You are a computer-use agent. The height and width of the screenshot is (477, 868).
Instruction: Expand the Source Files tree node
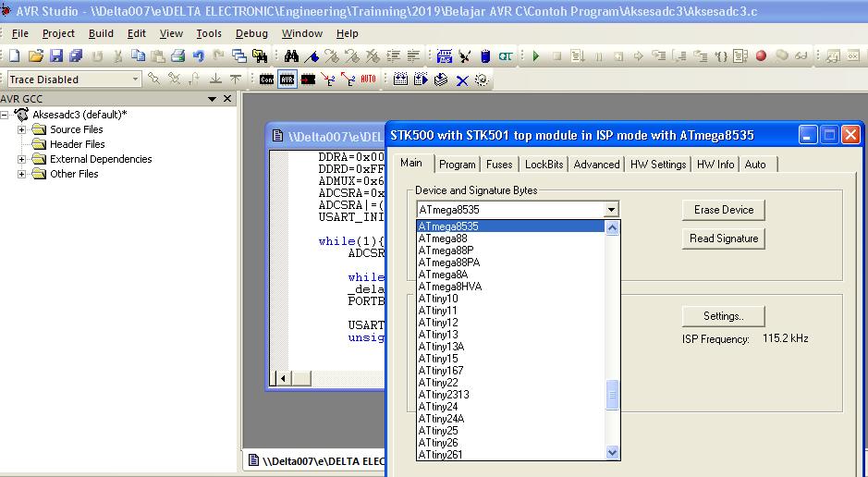pyautogui.click(x=22, y=129)
